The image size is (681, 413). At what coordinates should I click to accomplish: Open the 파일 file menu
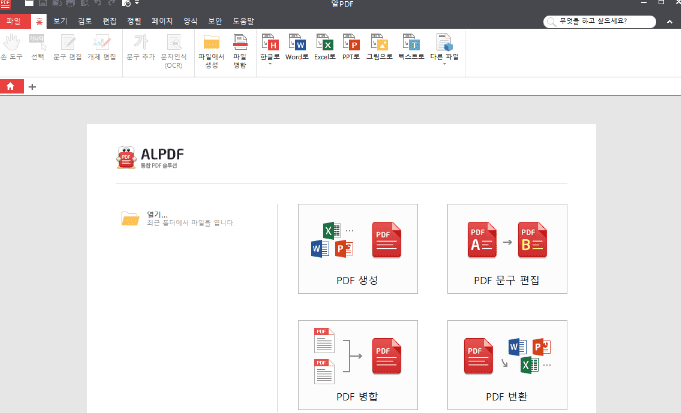click(15, 21)
